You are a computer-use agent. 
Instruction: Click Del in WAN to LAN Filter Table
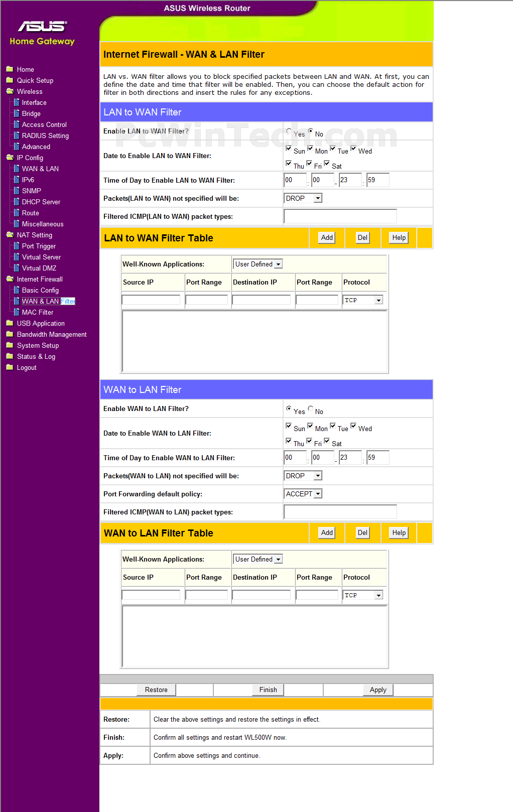coord(362,532)
